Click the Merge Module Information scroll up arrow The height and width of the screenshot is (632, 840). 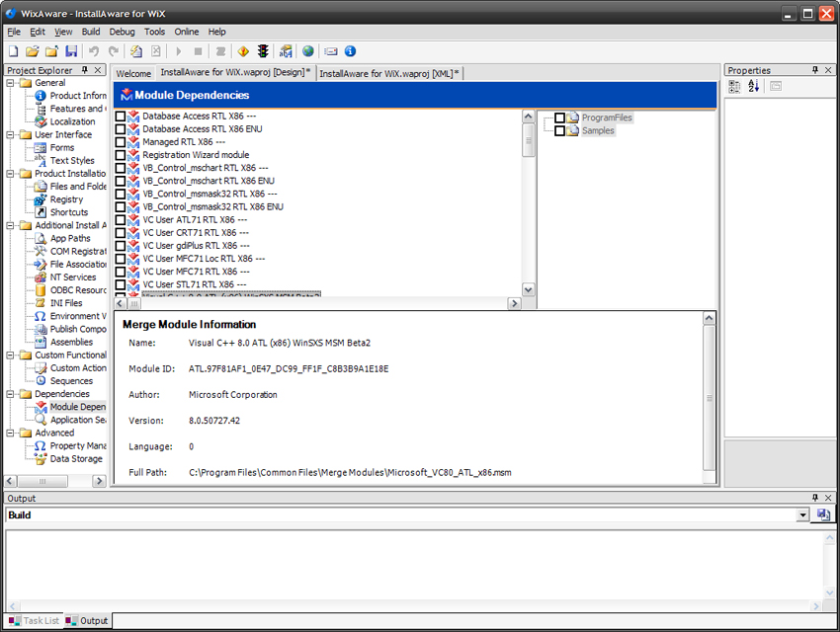[x=709, y=318]
